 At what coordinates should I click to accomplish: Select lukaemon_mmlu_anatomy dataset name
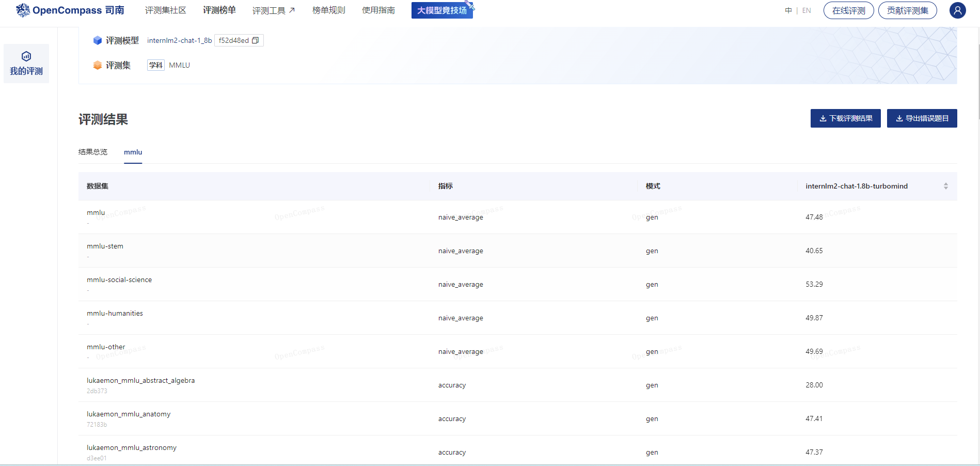tap(129, 414)
